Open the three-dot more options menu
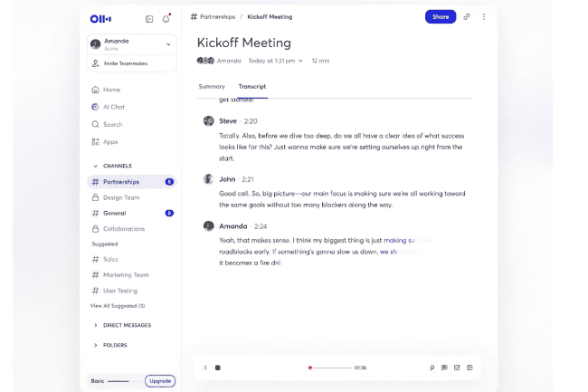This screenshot has height=392, width=588. pos(484,16)
